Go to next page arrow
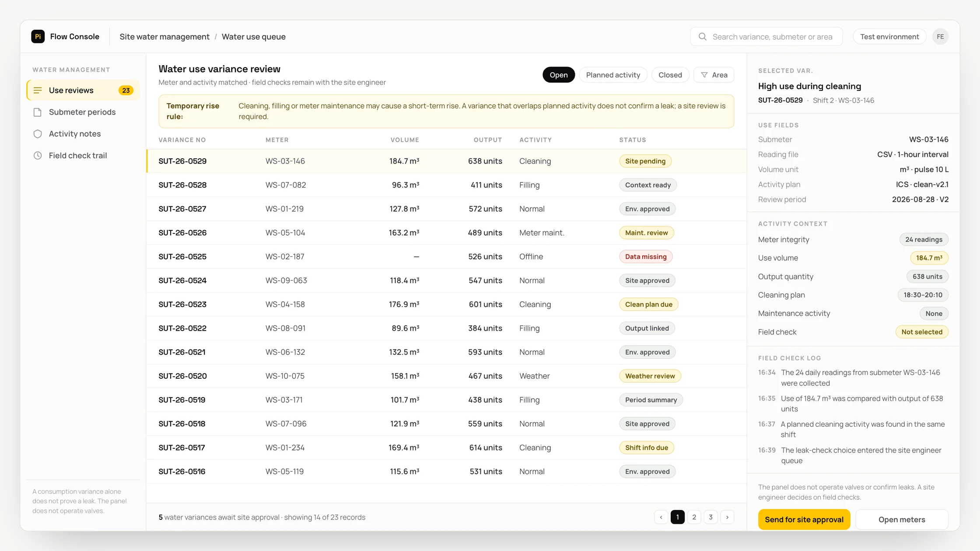Image resolution: width=980 pixels, height=551 pixels. 728,517
